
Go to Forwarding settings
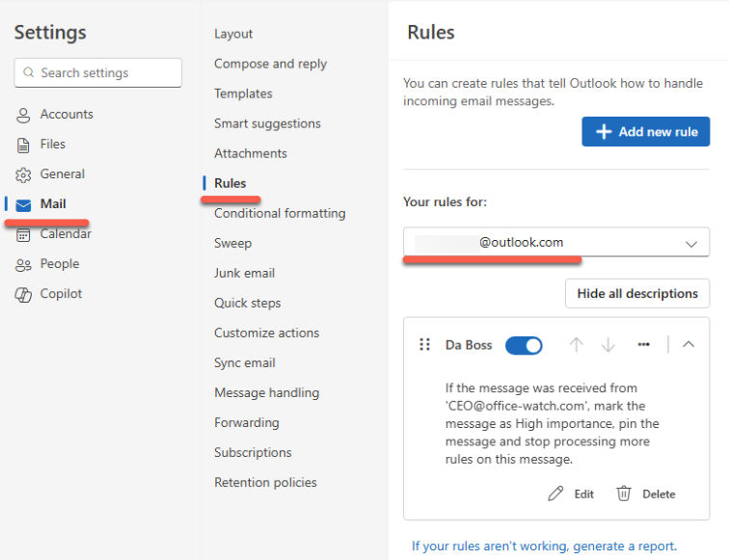[x=247, y=422]
